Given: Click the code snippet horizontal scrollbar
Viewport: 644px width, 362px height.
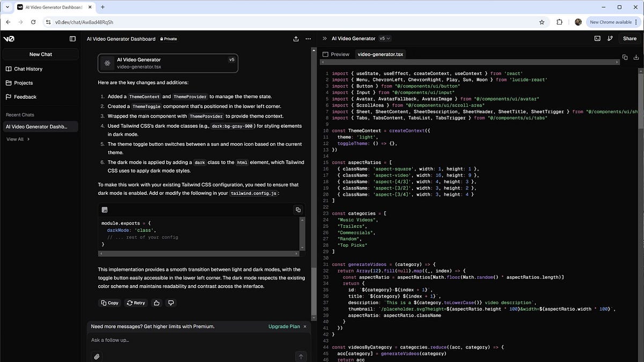Looking at the screenshot, I should coord(199,253).
